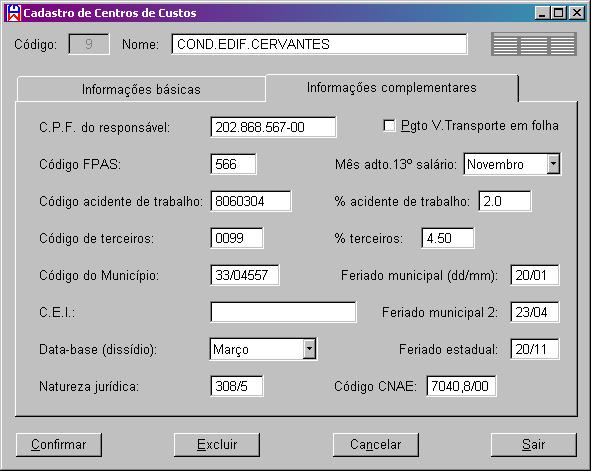Minimize the Cadastro de Centros de Custos window
The height and width of the screenshot is (471, 591).
tap(542, 13)
